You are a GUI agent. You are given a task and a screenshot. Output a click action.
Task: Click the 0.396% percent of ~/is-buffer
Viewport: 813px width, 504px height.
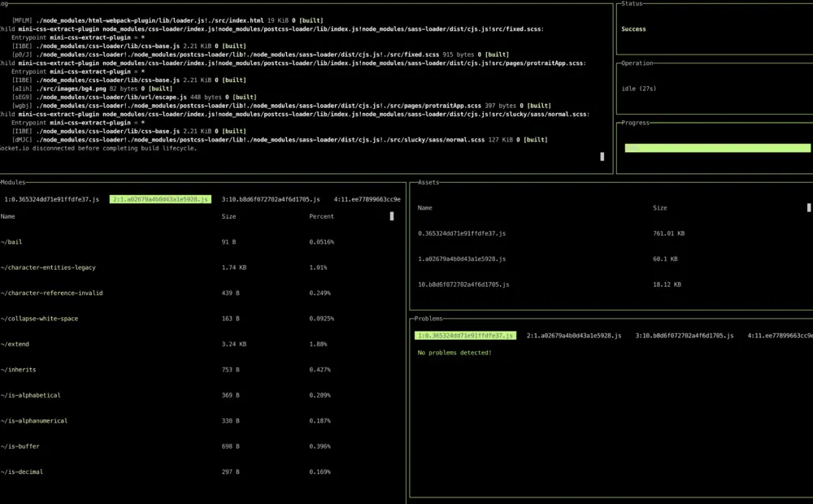320,446
